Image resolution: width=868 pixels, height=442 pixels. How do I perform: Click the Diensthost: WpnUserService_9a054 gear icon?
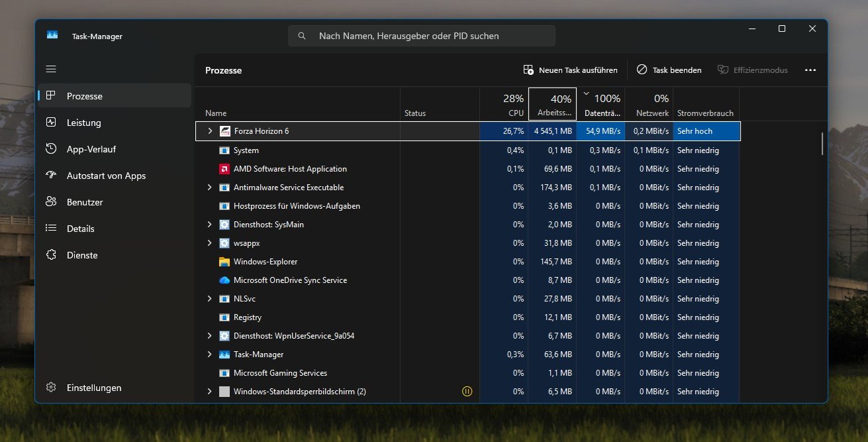(x=224, y=336)
